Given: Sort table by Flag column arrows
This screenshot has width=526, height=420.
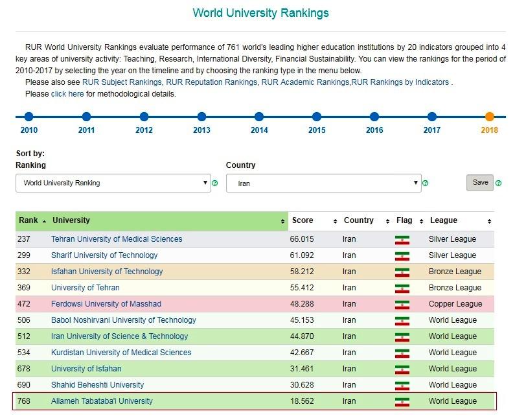Looking at the screenshot, I should [x=421, y=221].
